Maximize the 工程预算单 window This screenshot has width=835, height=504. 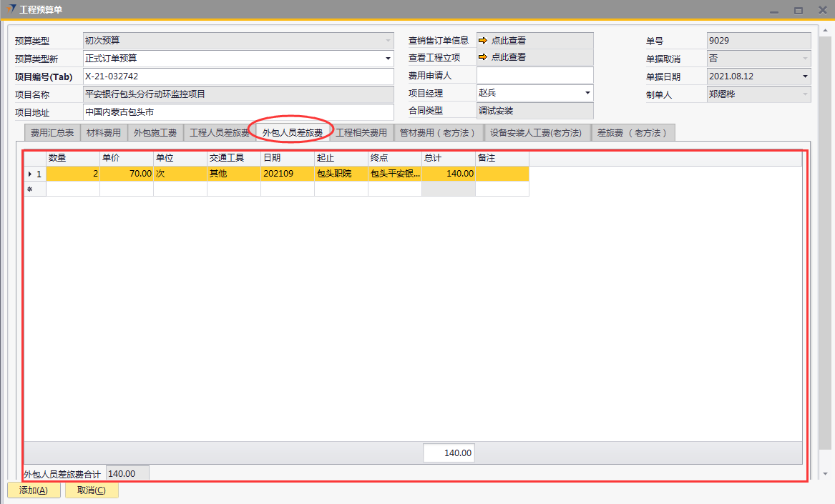798,10
